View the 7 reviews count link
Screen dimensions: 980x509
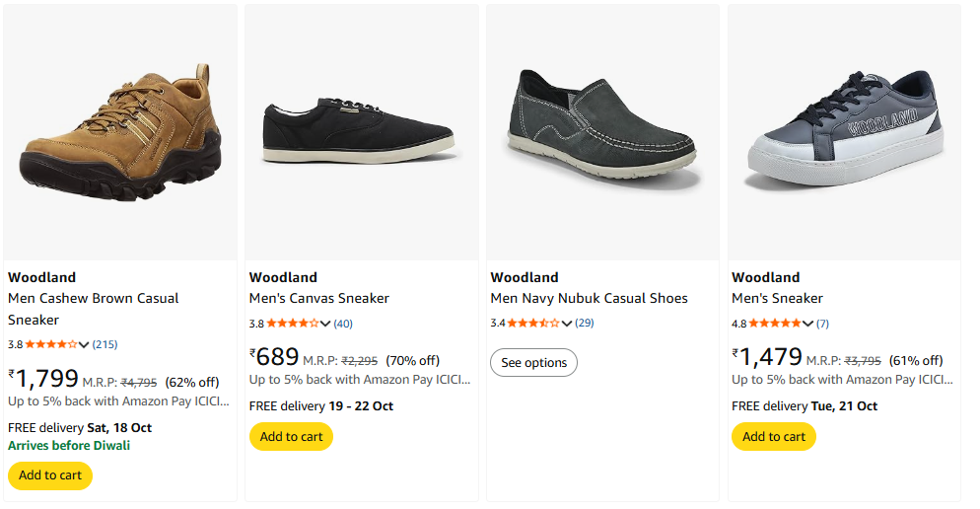click(822, 324)
